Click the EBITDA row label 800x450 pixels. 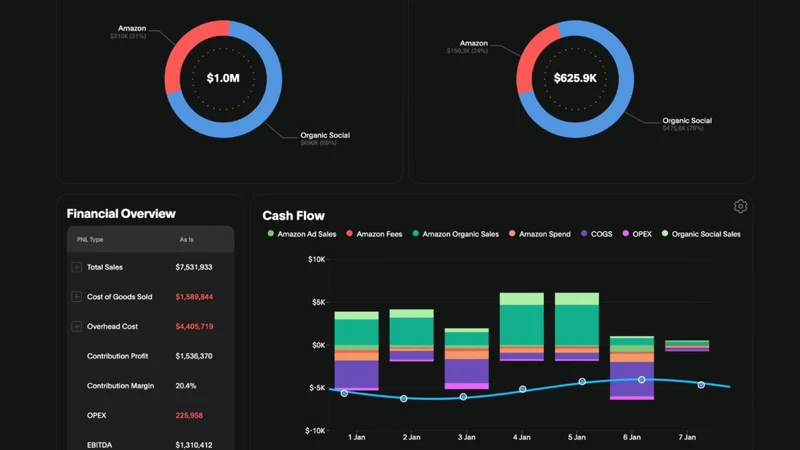click(99, 445)
